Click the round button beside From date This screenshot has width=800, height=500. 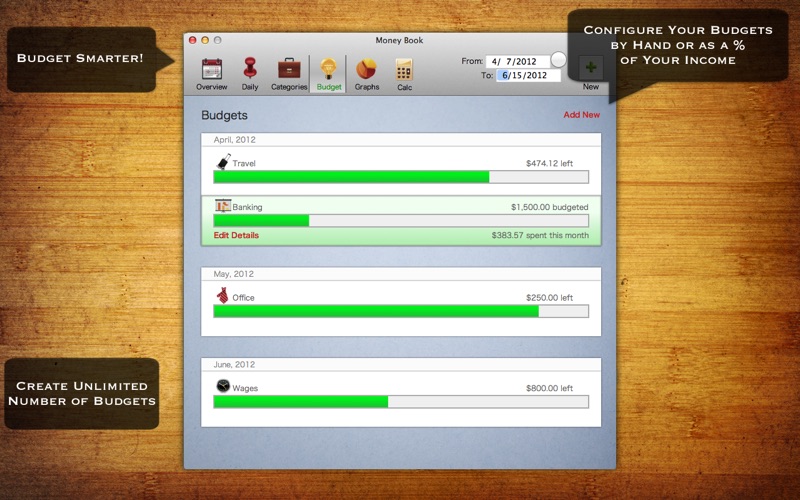[x=559, y=59]
